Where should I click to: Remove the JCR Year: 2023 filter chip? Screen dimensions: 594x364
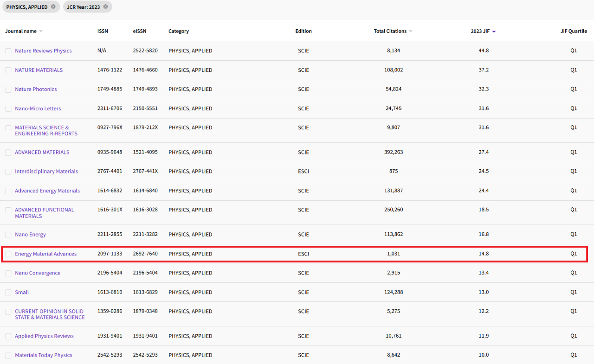(x=105, y=7)
